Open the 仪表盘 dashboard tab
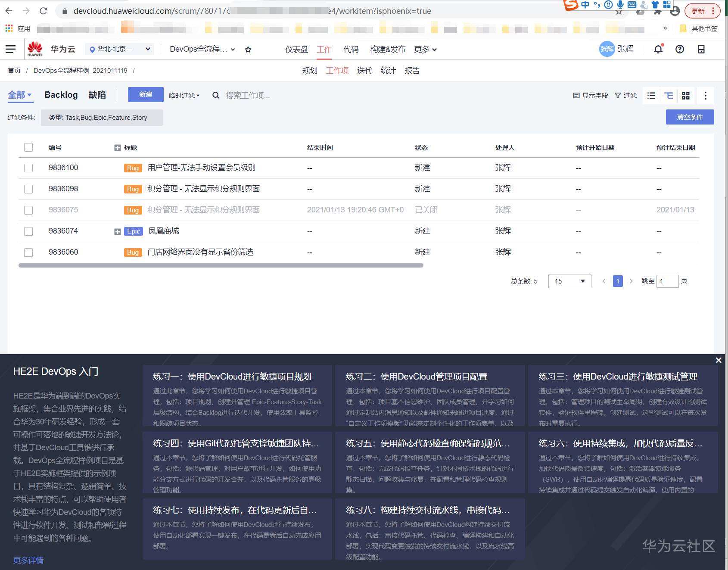728x570 pixels. tap(297, 50)
